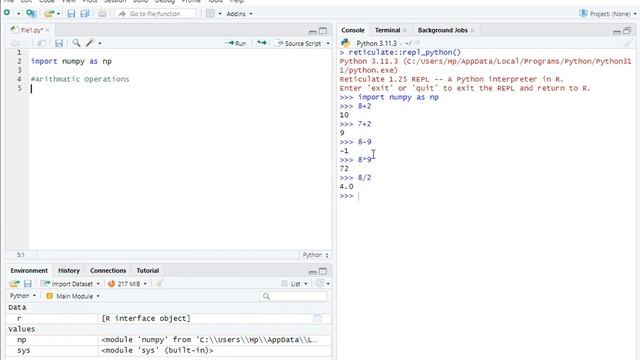This screenshot has width=640, height=360.
Task: Expand the code tools wand dropdown
Action: [x=100, y=43]
